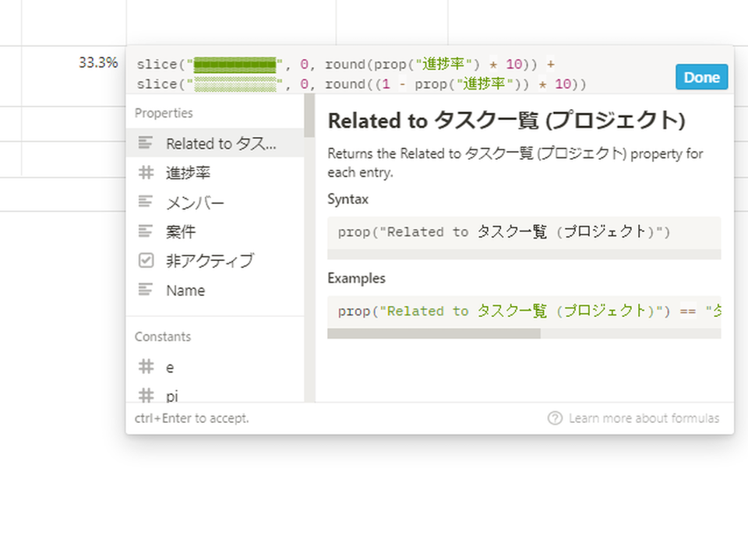The width and height of the screenshot is (748, 560).
Task: Click the property list vertical scrollbar
Action: (x=309, y=248)
